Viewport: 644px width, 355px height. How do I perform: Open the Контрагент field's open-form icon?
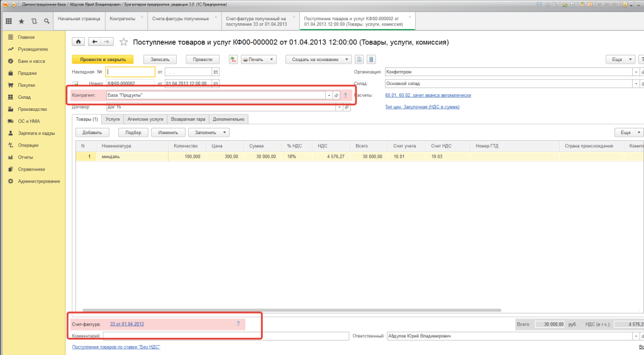336,95
